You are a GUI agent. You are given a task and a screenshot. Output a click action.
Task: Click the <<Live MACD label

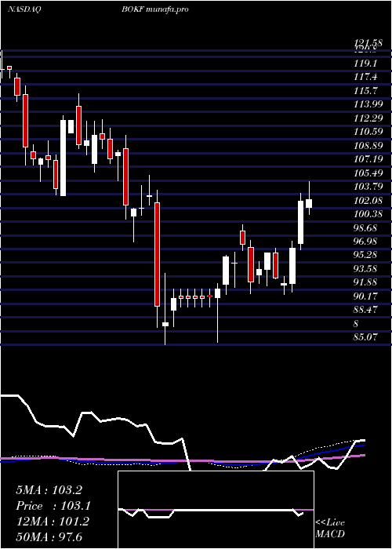(x=330, y=529)
